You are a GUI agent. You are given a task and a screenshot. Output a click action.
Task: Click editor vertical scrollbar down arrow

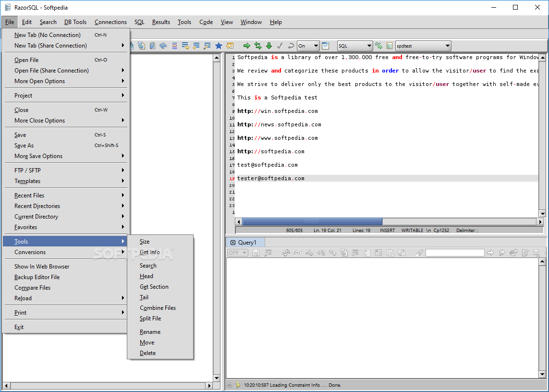542,213
